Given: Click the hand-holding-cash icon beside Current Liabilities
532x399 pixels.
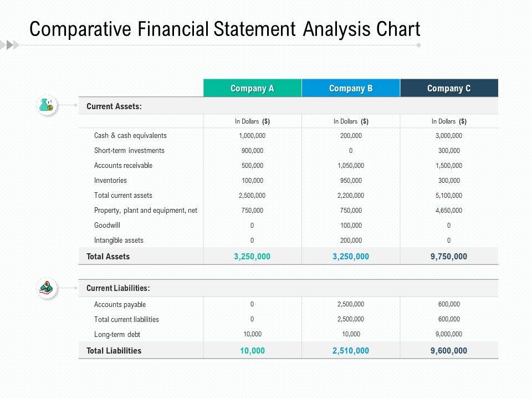Looking at the screenshot, I should click(x=47, y=288).
